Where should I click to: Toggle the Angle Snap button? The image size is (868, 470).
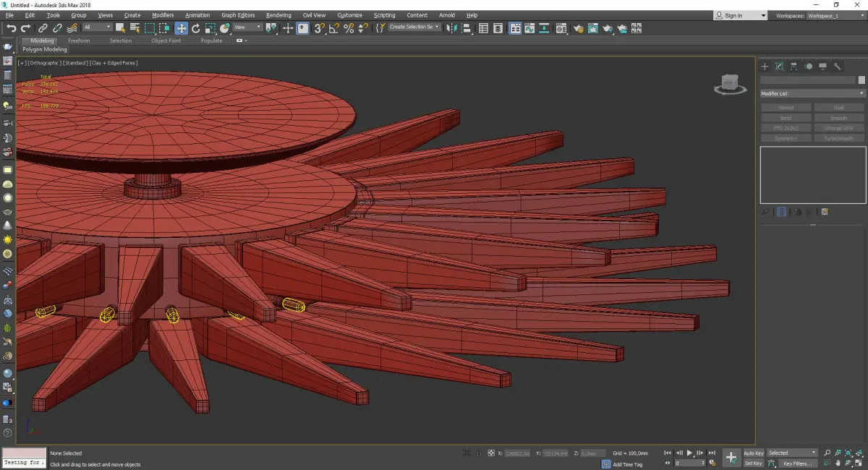coord(334,28)
